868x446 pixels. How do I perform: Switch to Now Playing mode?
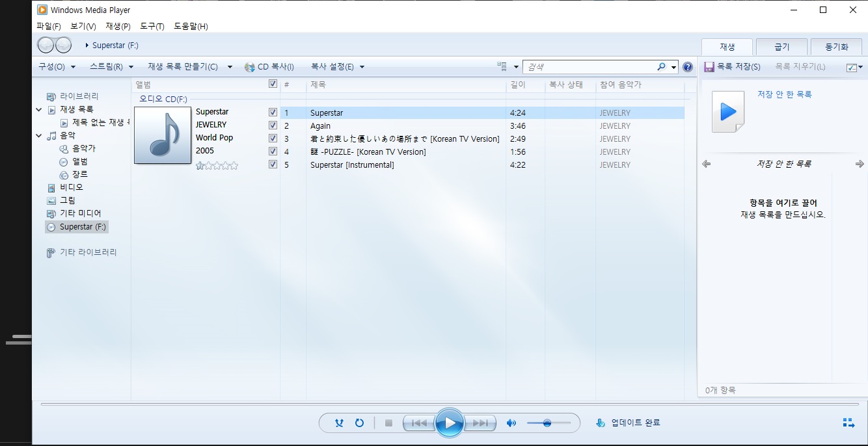848,423
